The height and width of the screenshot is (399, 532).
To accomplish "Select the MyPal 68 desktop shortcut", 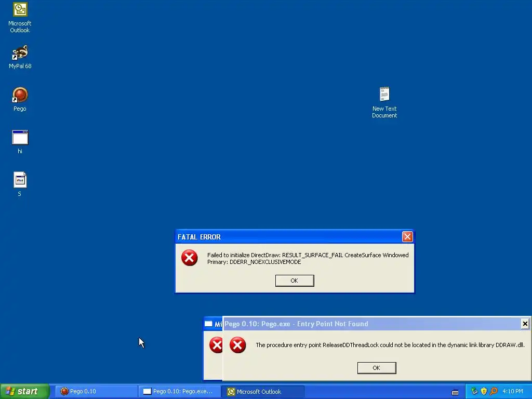I will tap(20, 57).
